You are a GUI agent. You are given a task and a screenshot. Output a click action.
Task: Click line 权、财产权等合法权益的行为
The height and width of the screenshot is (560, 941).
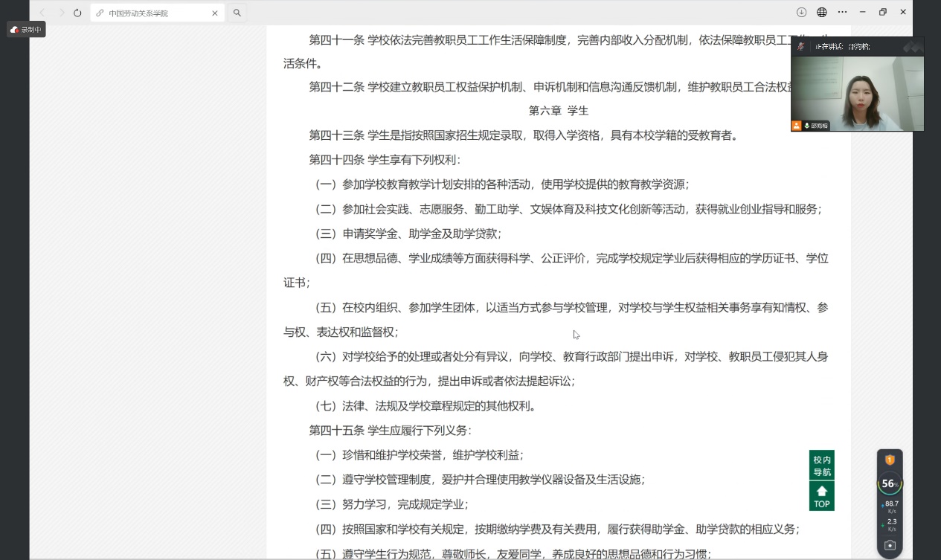(x=429, y=381)
